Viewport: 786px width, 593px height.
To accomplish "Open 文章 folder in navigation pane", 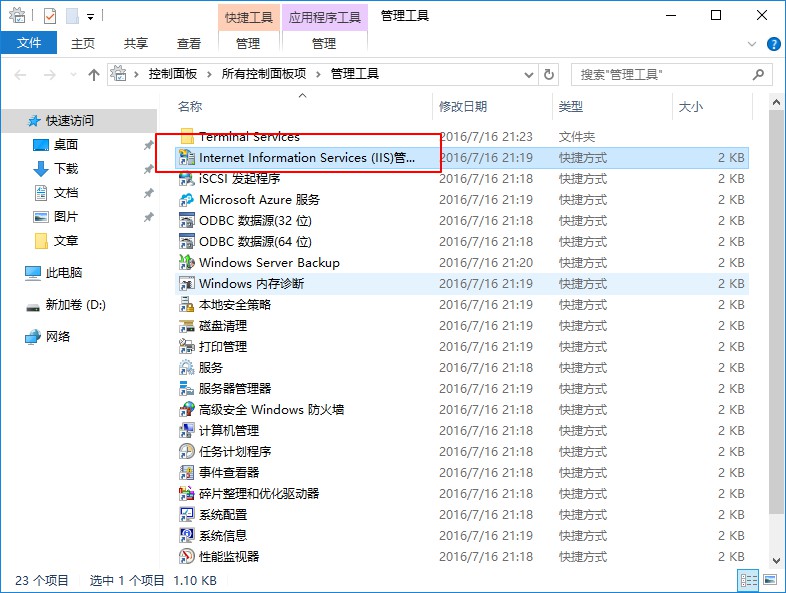I will tap(66, 241).
